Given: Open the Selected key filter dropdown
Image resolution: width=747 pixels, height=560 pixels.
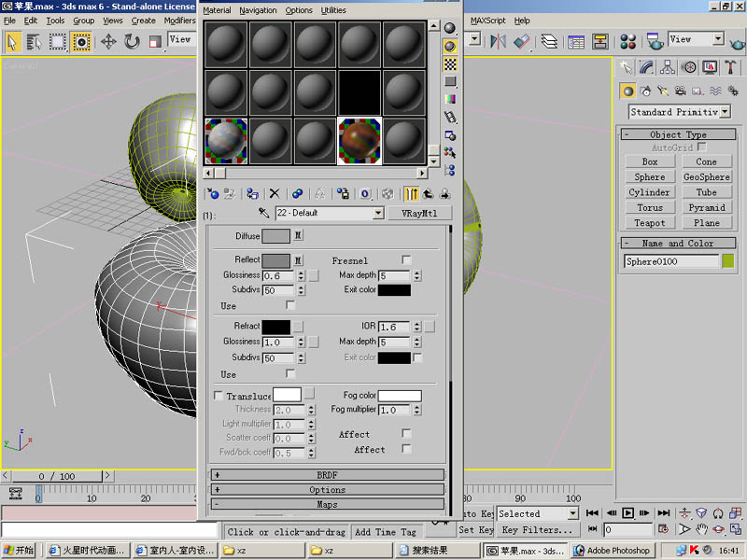Looking at the screenshot, I should [573, 513].
